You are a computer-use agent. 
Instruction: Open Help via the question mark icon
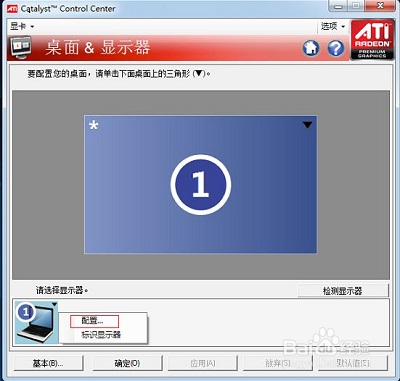pos(335,48)
